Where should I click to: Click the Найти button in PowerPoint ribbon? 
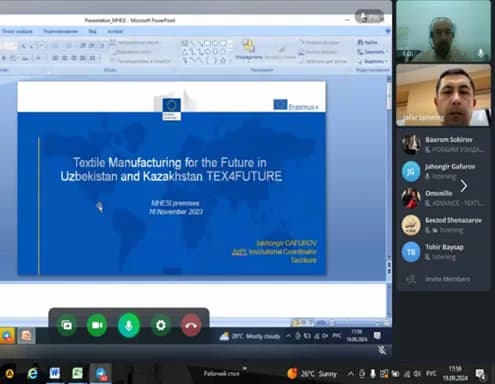[x=368, y=42]
